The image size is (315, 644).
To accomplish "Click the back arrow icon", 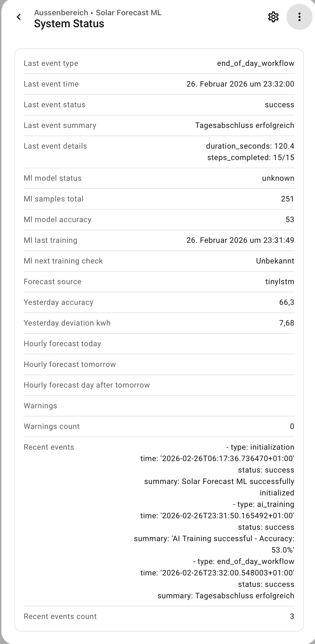I will (19, 17).
